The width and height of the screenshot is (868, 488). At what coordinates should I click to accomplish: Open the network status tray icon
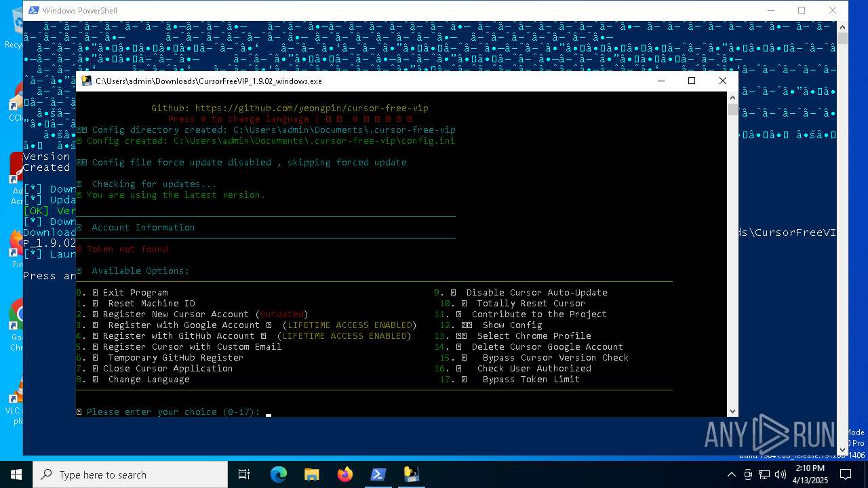[765, 474]
